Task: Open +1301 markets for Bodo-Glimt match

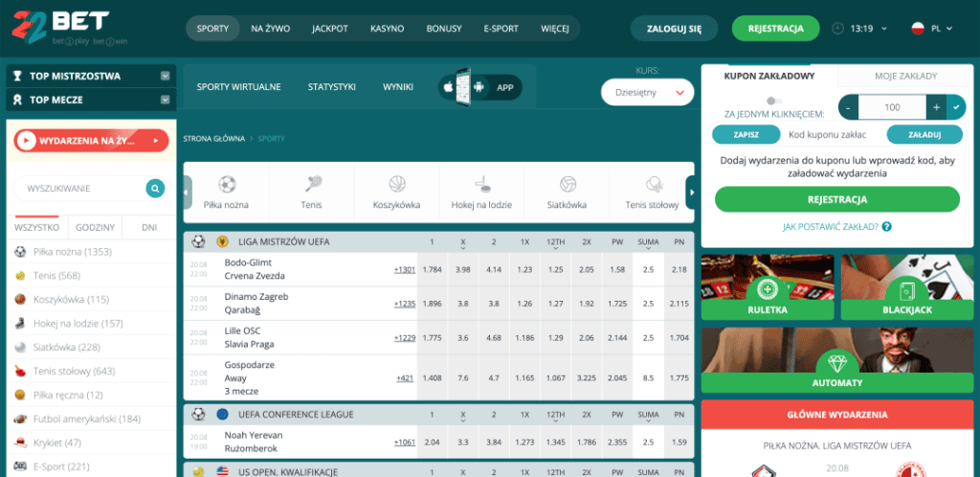Action: (x=405, y=269)
